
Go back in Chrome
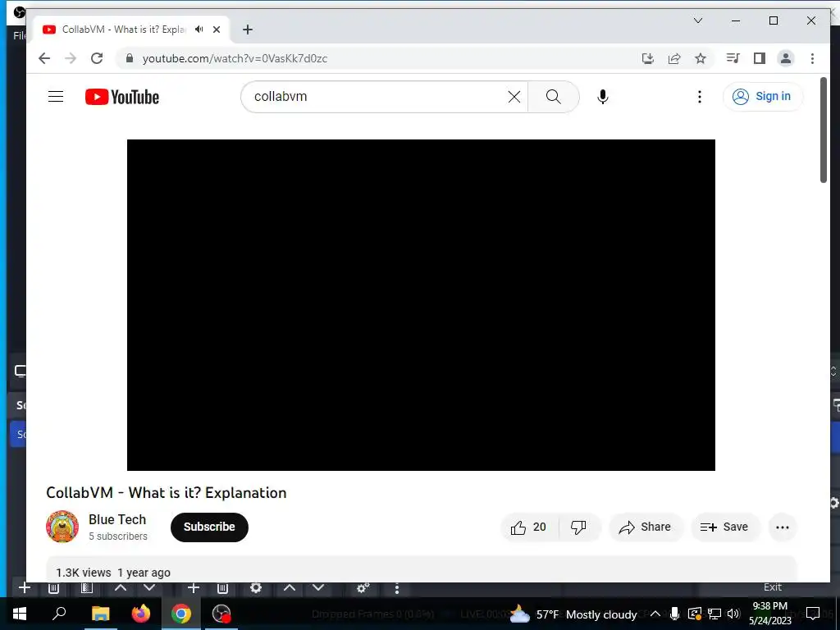[44, 58]
